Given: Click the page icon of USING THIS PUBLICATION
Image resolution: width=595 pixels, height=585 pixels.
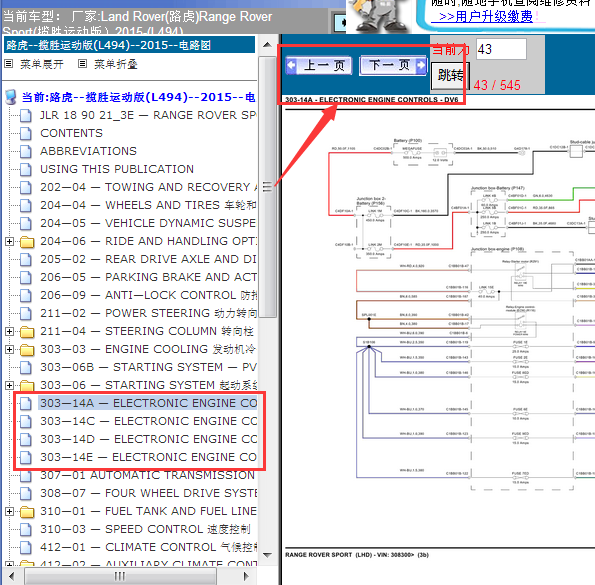Looking at the screenshot, I should tap(26, 170).
